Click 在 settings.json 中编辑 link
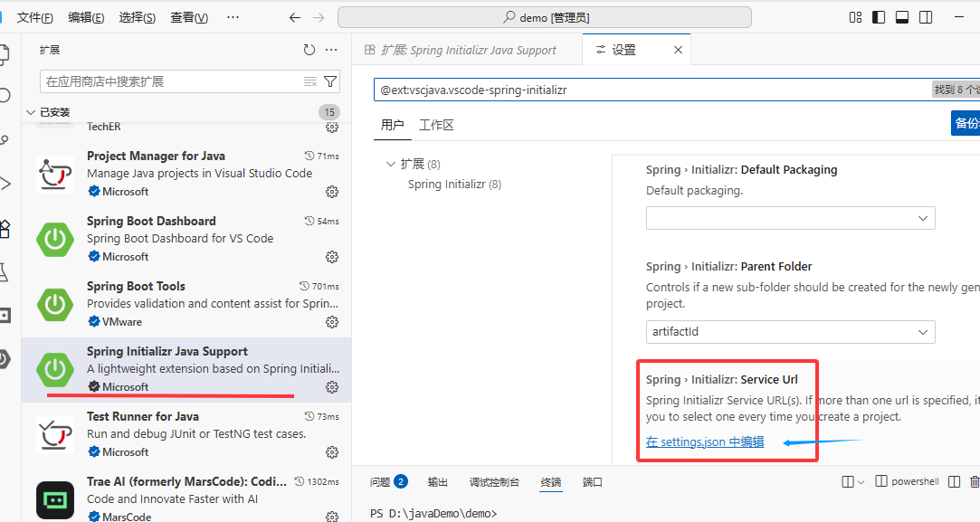The width and height of the screenshot is (980, 522). point(705,442)
